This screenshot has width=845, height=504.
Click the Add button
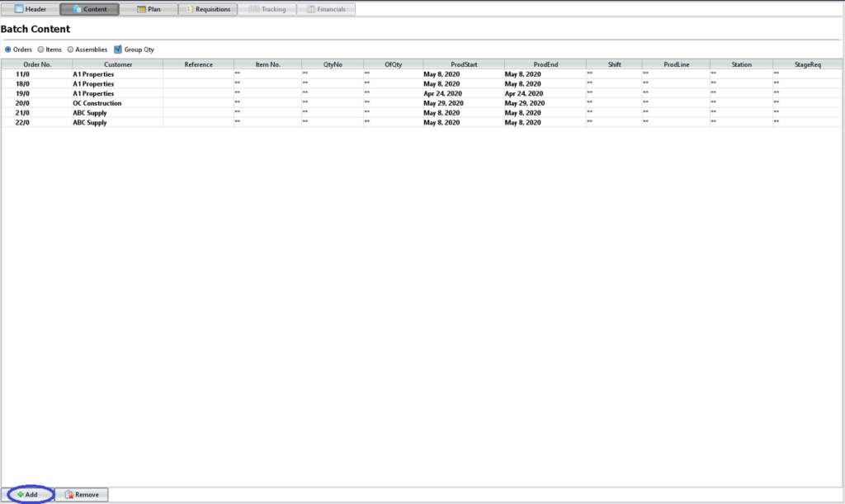pyautogui.click(x=27, y=494)
